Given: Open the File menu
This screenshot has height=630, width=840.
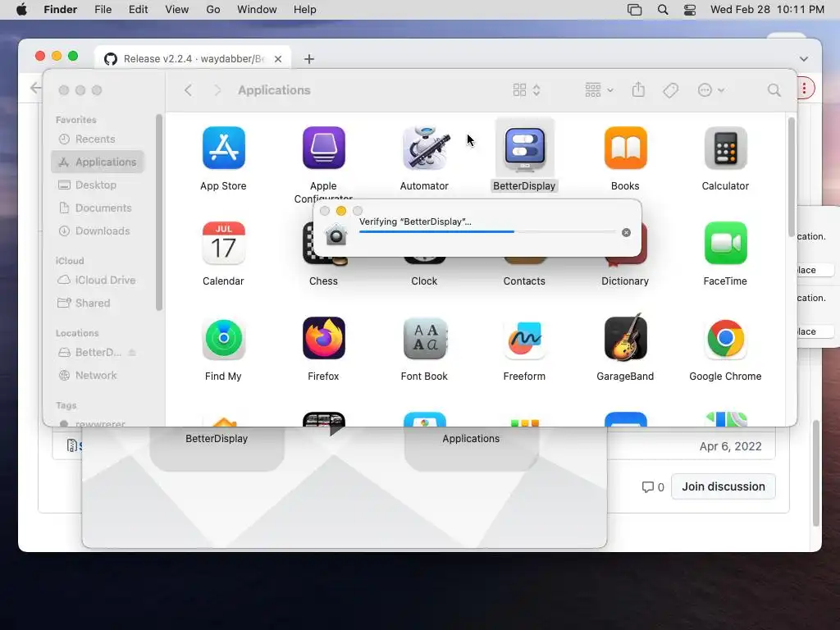Looking at the screenshot, I should tap(103, 10).
